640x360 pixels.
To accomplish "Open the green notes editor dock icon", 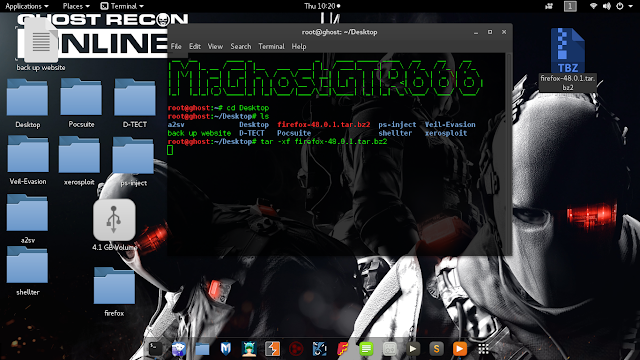I will pos(366,349).
